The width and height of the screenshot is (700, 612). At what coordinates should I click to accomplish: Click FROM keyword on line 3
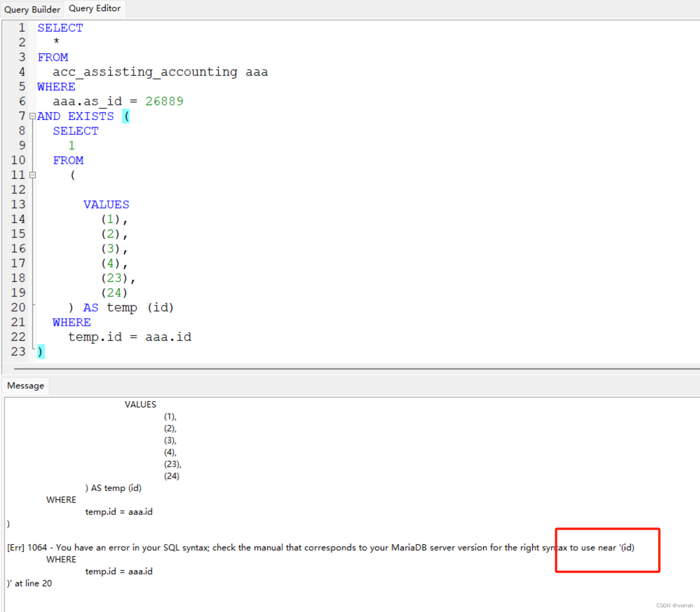[x=53, y=58]
